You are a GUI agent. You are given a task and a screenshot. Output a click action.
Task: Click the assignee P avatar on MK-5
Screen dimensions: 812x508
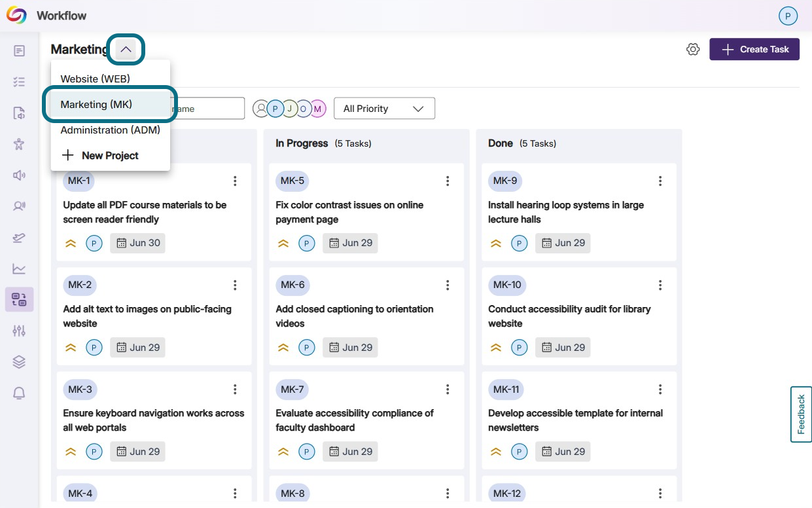pos(307,244)
